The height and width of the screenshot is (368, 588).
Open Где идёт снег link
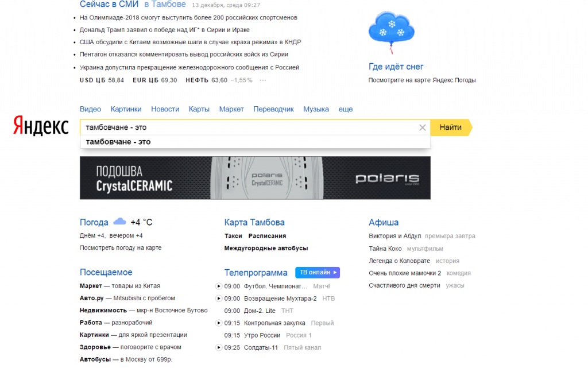click(x=396, y=67)
